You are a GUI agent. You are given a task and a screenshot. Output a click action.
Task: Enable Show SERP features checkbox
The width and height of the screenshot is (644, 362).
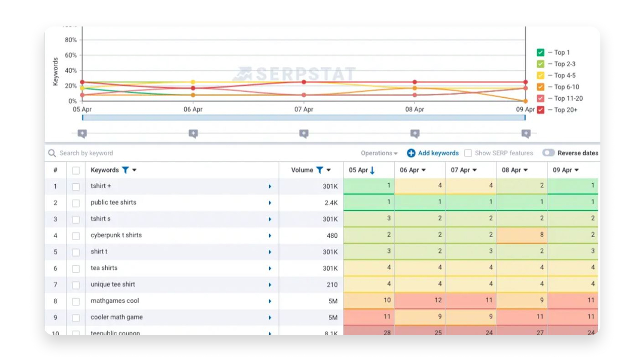(x=468, y=153)
